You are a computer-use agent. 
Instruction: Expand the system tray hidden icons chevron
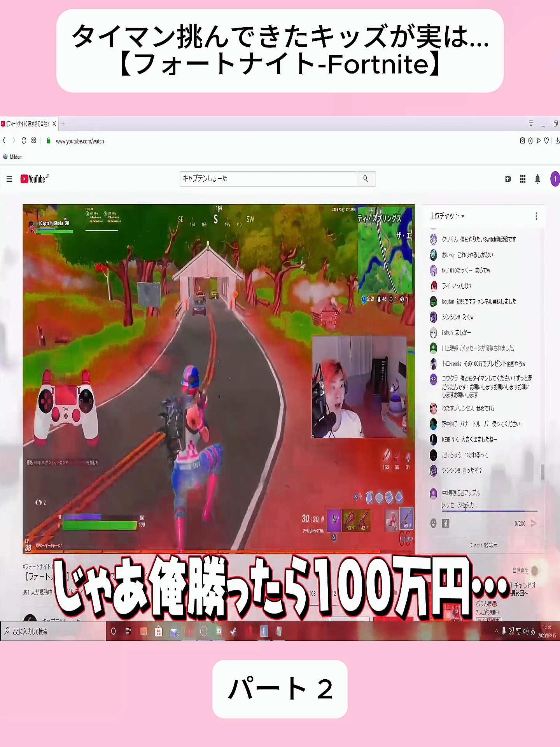496,631
